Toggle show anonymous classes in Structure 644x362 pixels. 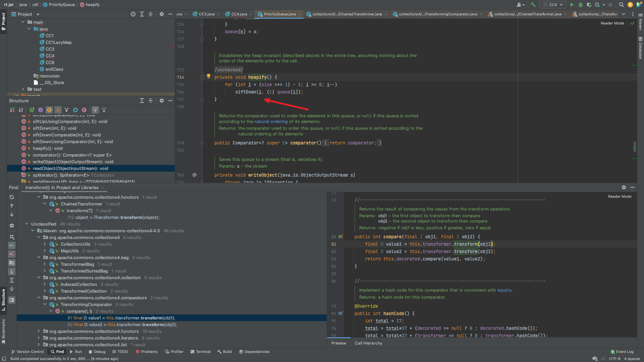(x=75, y=110)
